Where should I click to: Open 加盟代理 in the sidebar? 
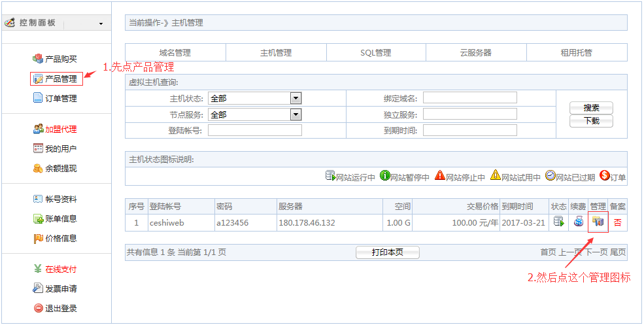point(60,129)
